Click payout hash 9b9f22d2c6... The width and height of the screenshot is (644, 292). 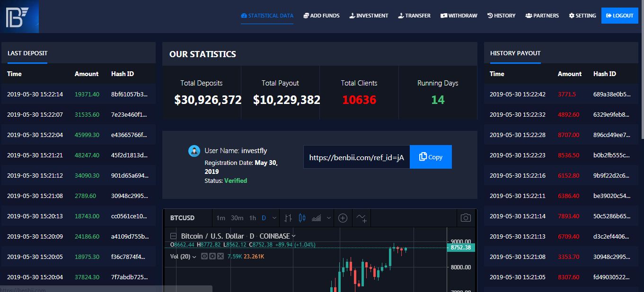click(612, 175)
